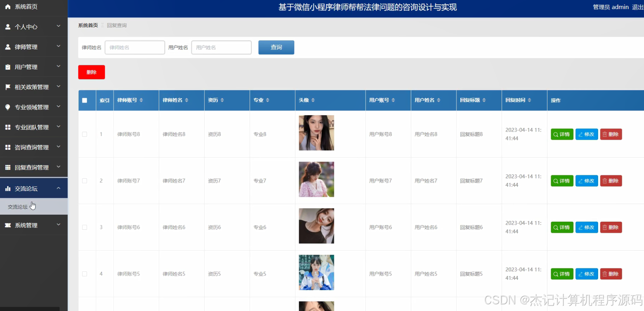The width and height of the screenshot is (644, 311).
Task: Open the 交流论坛 submenu entry
Action: pyautogui.click(x=34, y=206)
